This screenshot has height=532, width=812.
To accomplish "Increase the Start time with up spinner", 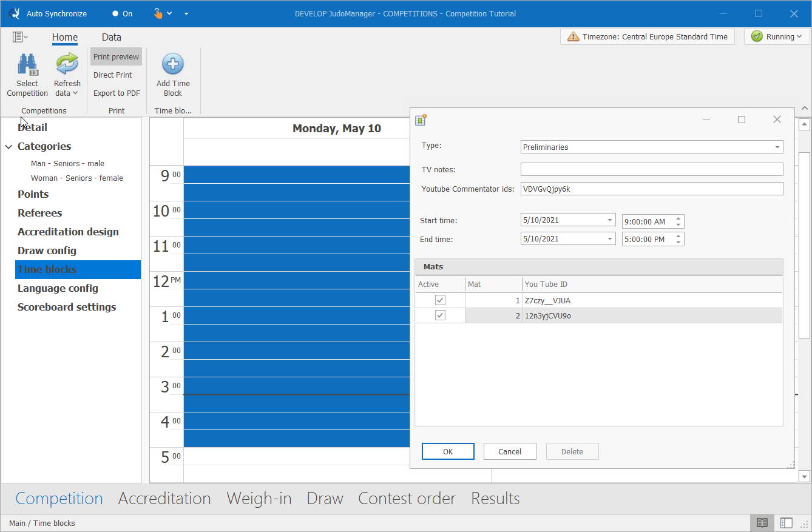I will coord(679,218).
